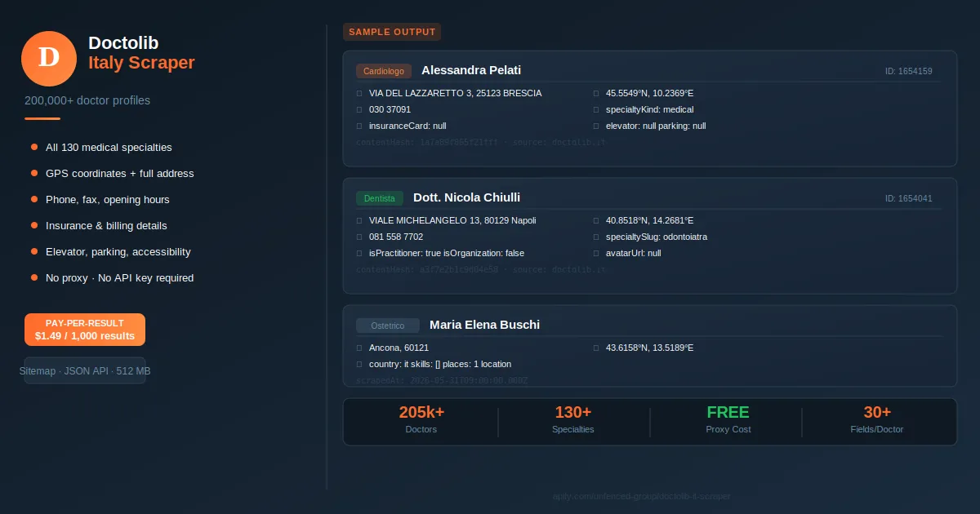Click the Doctolib title text
Viewport: 980px width, 514px height.
pos(123,43)
